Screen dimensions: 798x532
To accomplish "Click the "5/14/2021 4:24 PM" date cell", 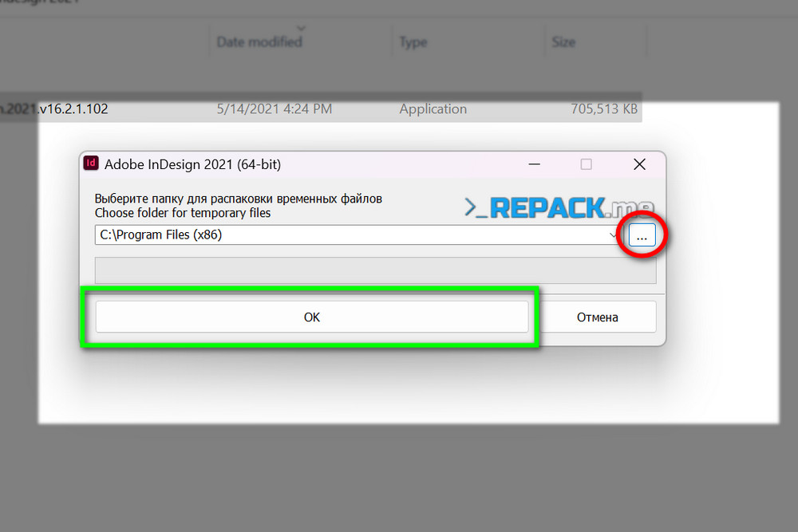I will click(x=275, y=108).
